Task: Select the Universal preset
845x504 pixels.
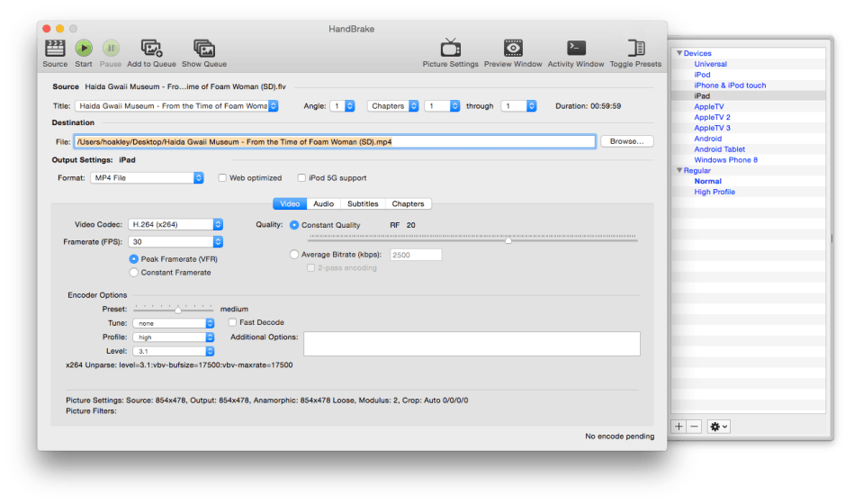Action: tap(710, 64)
